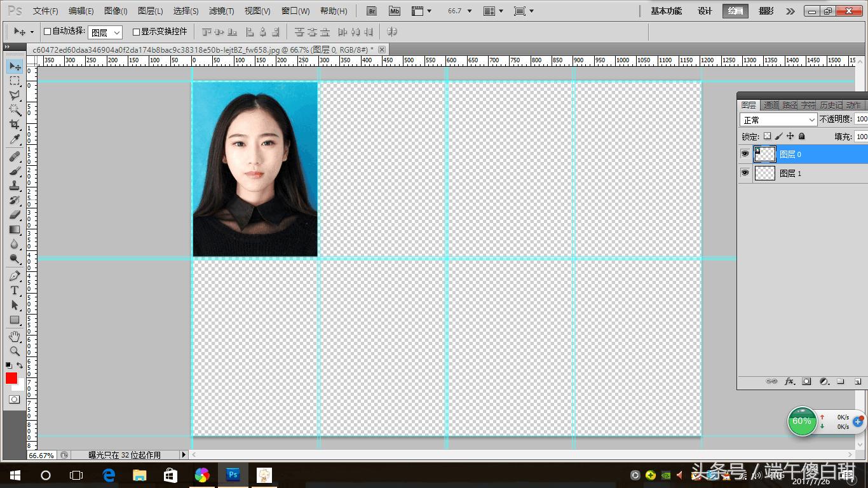
Task: Hide 图层 1 using its eye icon
Action: [745, 173]
